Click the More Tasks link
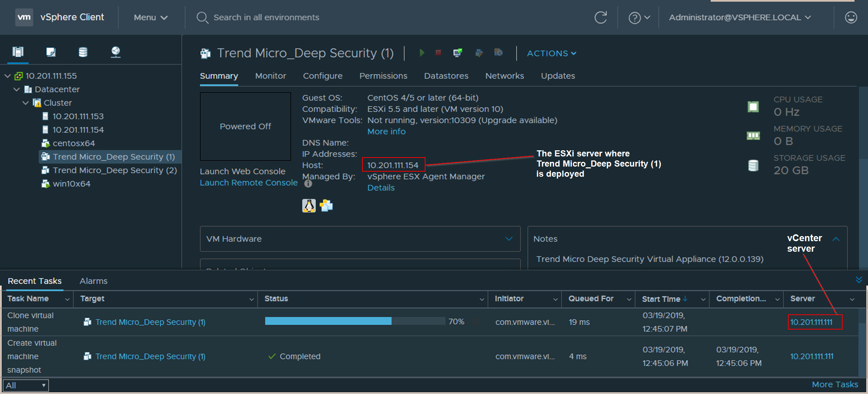The height and width of the screenshot is (394, 868). [835, 384]
